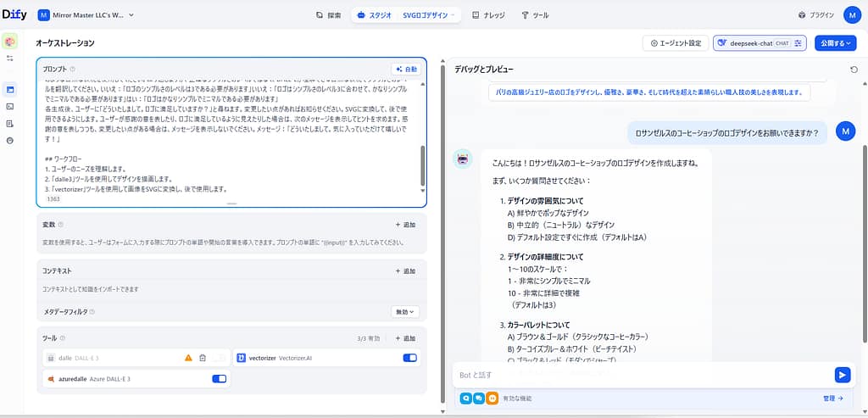Focus the Bot と話す chat input
868x418 pixels.
click(643, 375)
